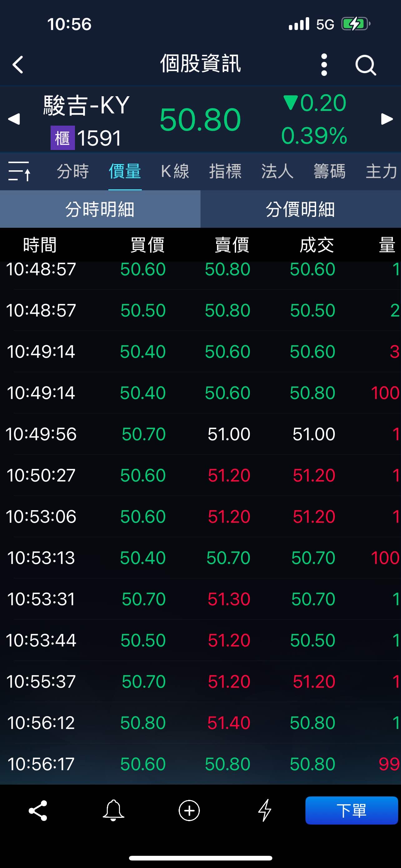
Task: Open the 主力 tab
Action: tap(382, 171)
